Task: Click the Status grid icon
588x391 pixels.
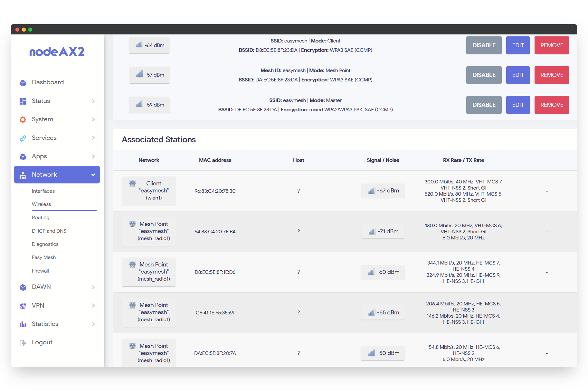Action: pyautogui.click(x=23, y=101)
